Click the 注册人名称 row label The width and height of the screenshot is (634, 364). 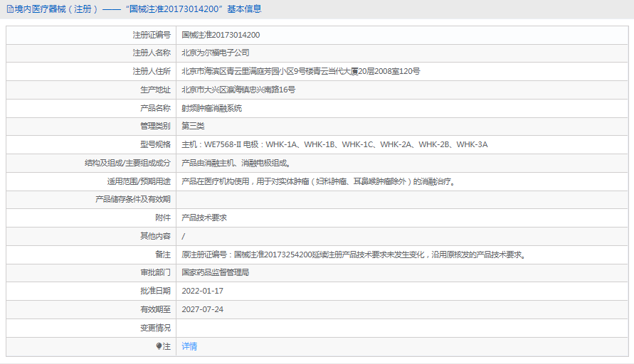tap(152, 53)
